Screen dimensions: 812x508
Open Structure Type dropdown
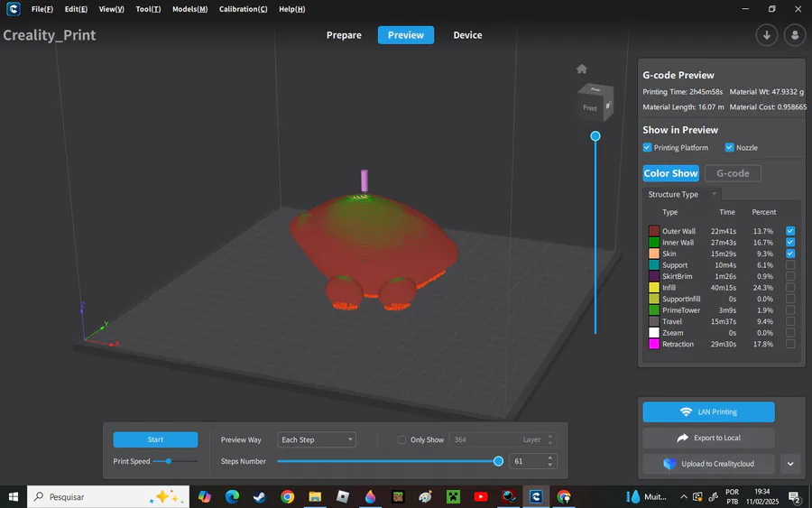(683, 194)
